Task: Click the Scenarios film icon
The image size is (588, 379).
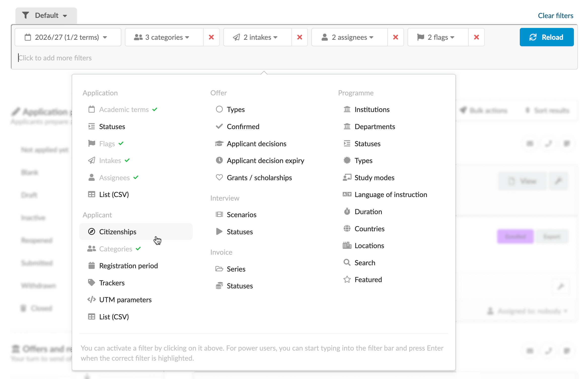Action: (219, 214)
